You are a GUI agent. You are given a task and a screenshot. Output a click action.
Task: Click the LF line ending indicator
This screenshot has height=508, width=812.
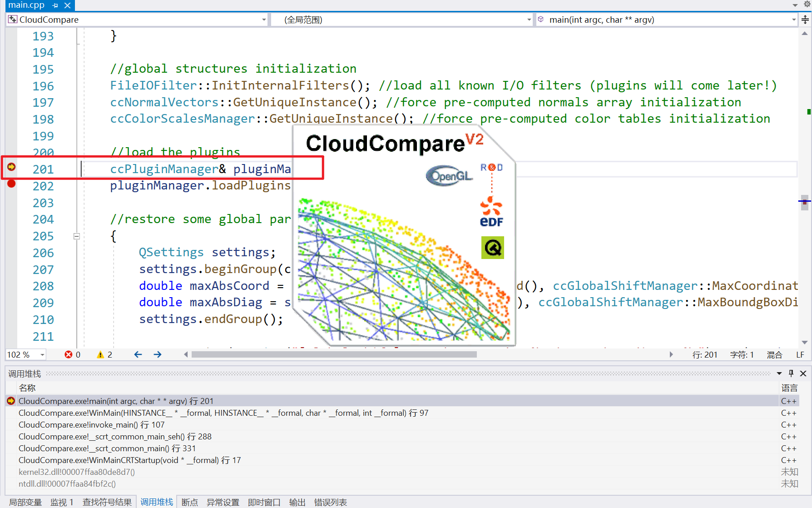[800, 355]
